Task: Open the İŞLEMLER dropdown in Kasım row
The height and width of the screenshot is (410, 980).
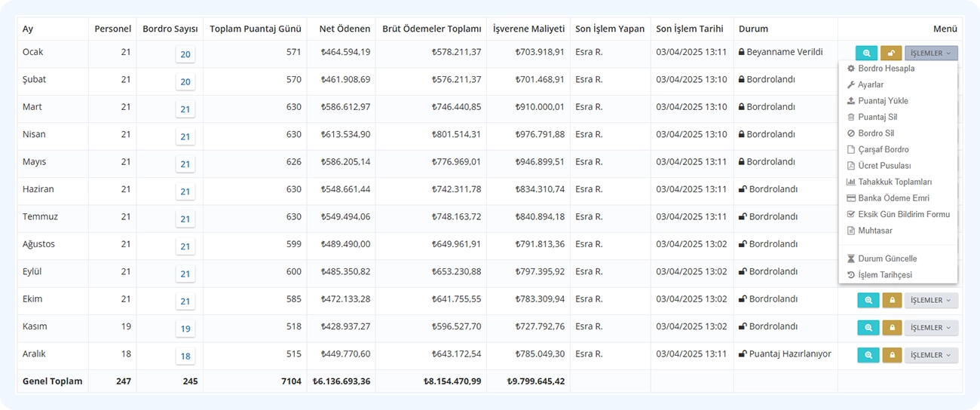Action: 931,328
